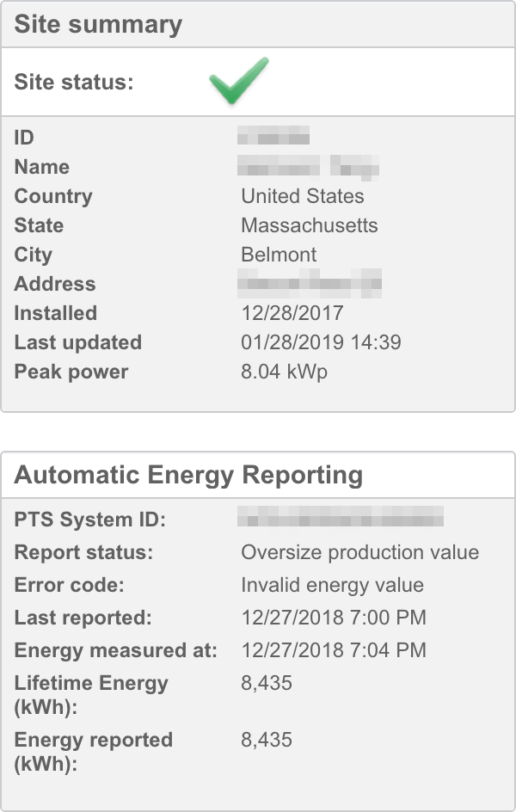Click the blurred Address value
516x812 pixels.
tap(310, 283)
